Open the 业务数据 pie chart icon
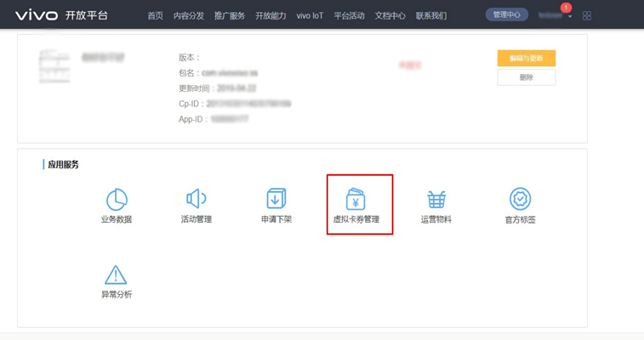This screenshot has height=340, width=644. (117, 199)
